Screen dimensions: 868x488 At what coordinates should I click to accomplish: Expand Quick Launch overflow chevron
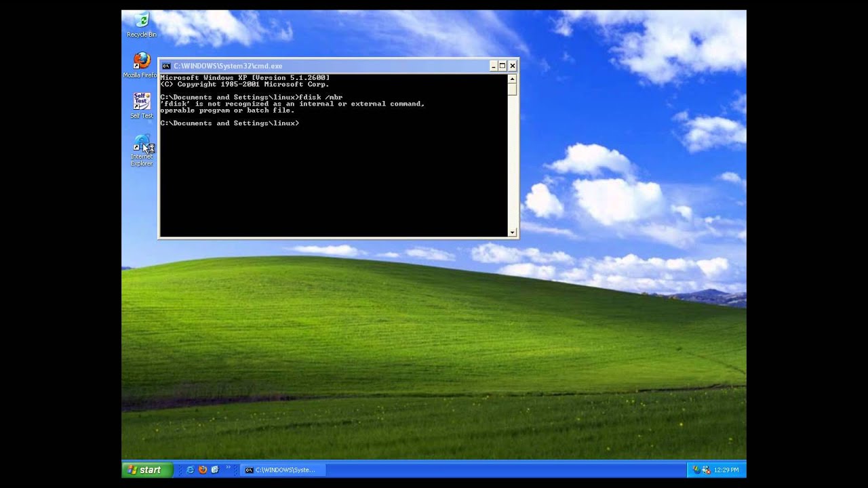coord(229,468)
